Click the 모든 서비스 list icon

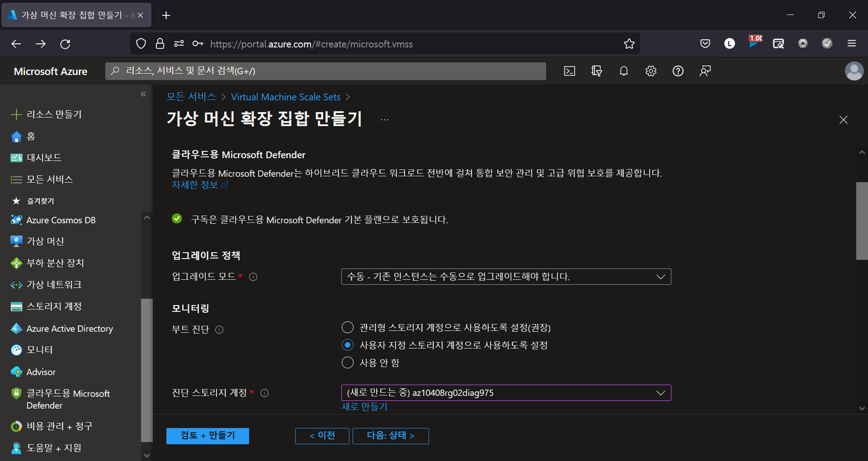(16, 180)
